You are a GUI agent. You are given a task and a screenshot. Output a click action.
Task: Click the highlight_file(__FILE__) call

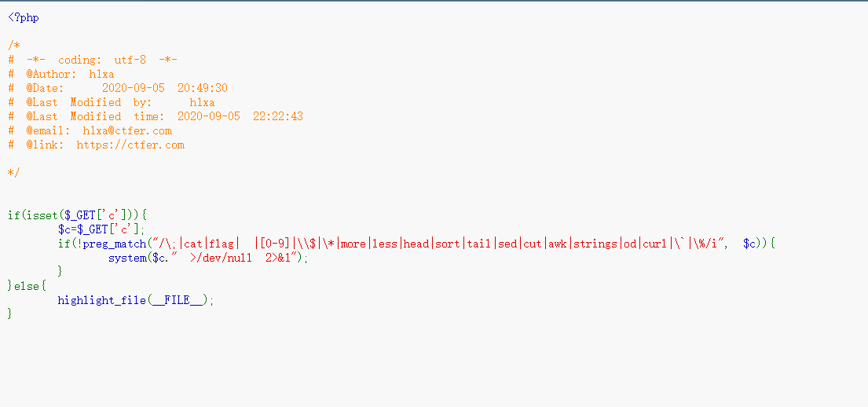pyautogui.click(x=134, y=300)
